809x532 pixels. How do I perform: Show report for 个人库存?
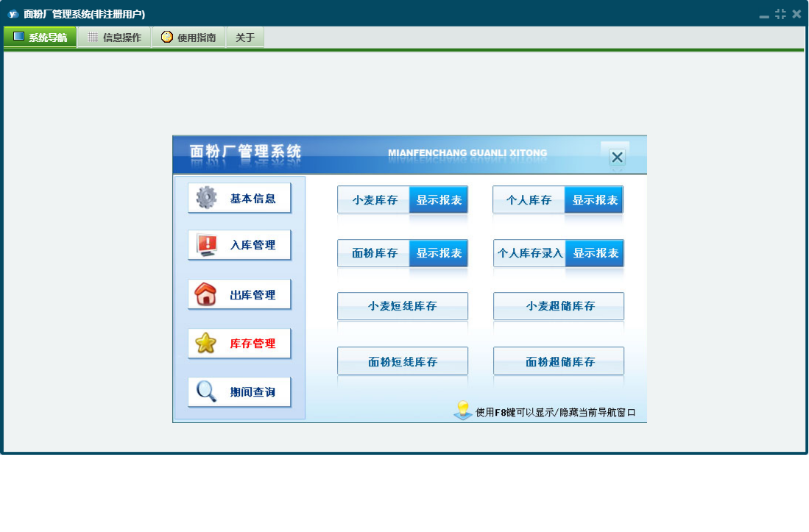tap(594, 199)
